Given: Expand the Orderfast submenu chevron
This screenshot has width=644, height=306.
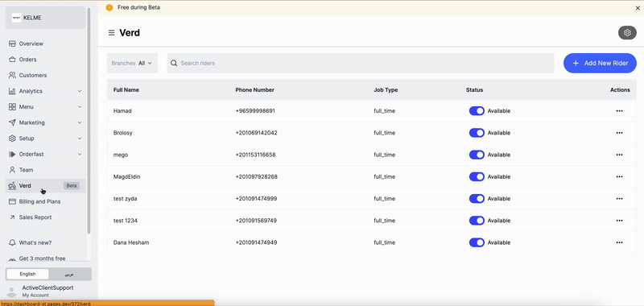Looking at the screenshot, I should tap(80, 154).
